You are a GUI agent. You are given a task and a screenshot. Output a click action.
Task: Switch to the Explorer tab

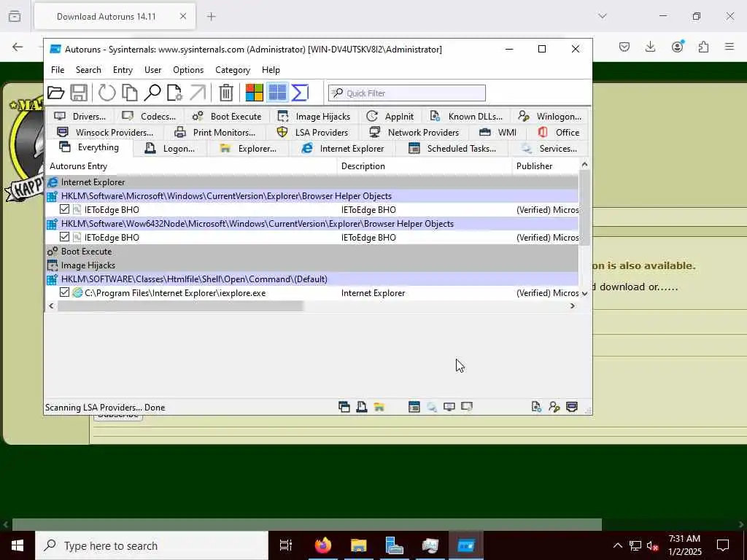(248, 149)
